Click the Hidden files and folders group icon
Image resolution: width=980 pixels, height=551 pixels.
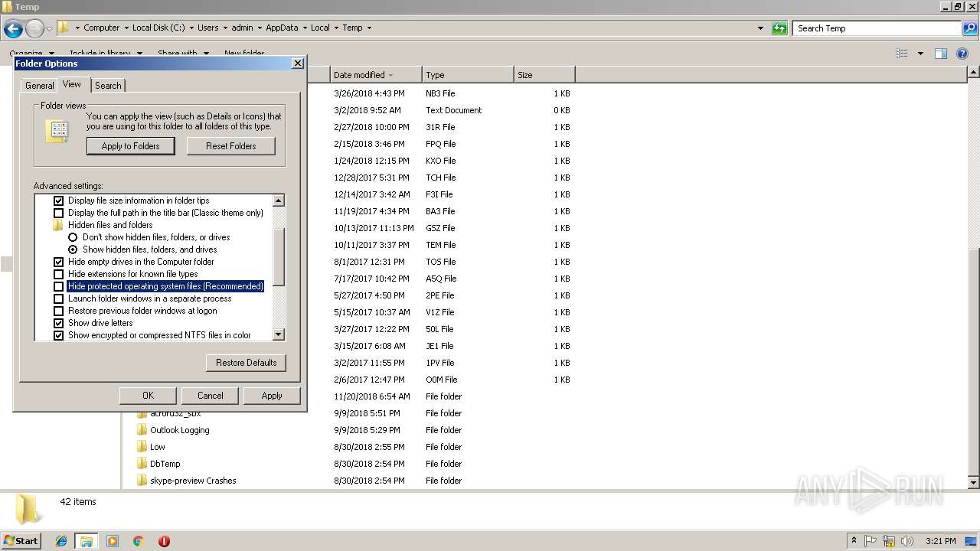(x=58, y=225)
